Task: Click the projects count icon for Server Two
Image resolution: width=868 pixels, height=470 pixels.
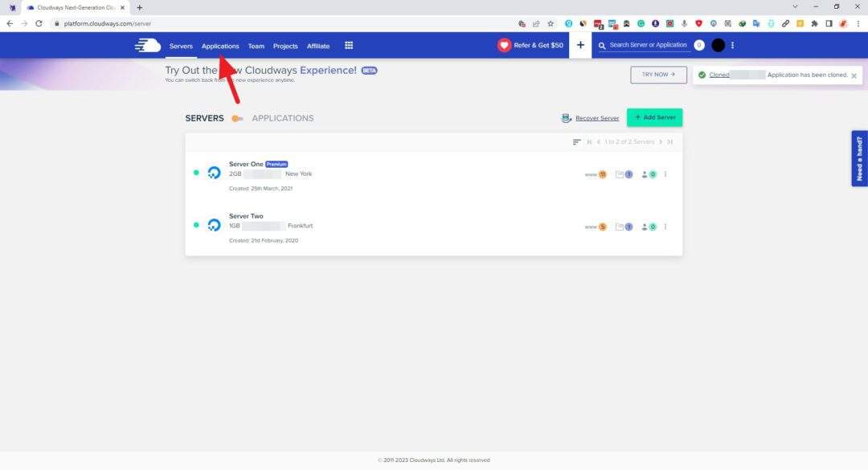Action: tap(624, 227)
